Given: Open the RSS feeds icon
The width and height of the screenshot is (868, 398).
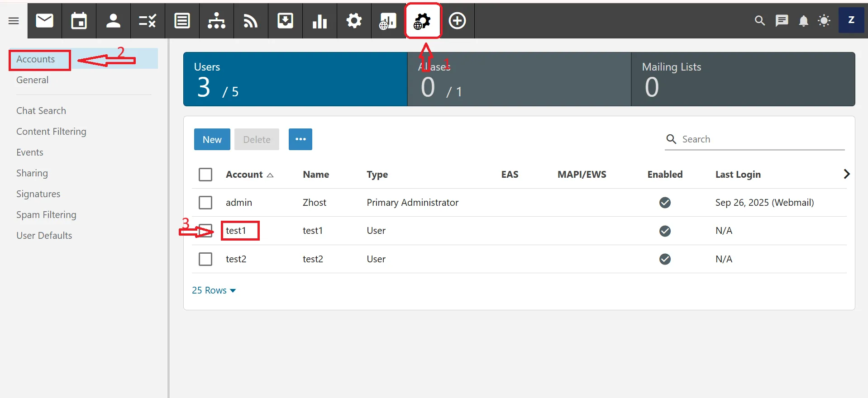Looking at the screenshot, I should pyautogui.click(x=251, y=21).
